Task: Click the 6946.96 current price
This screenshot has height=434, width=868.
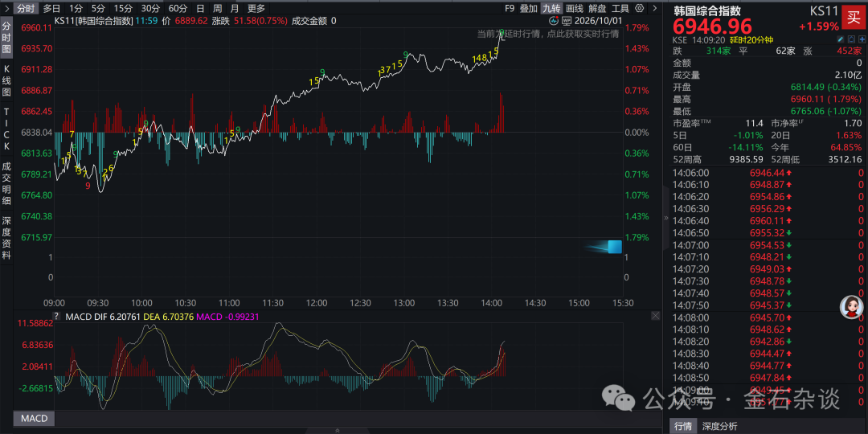Action: coord(712,26)
